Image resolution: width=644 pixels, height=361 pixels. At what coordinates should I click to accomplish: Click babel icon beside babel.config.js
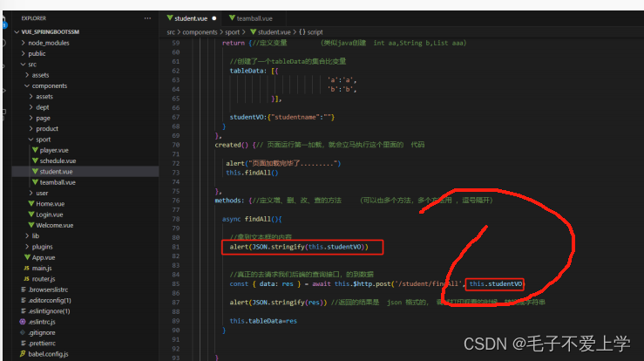tap(23, 354)
